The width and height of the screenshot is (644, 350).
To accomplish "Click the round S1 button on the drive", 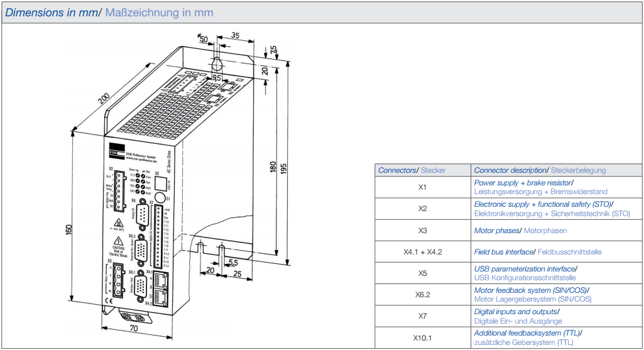I will (160, 197).
